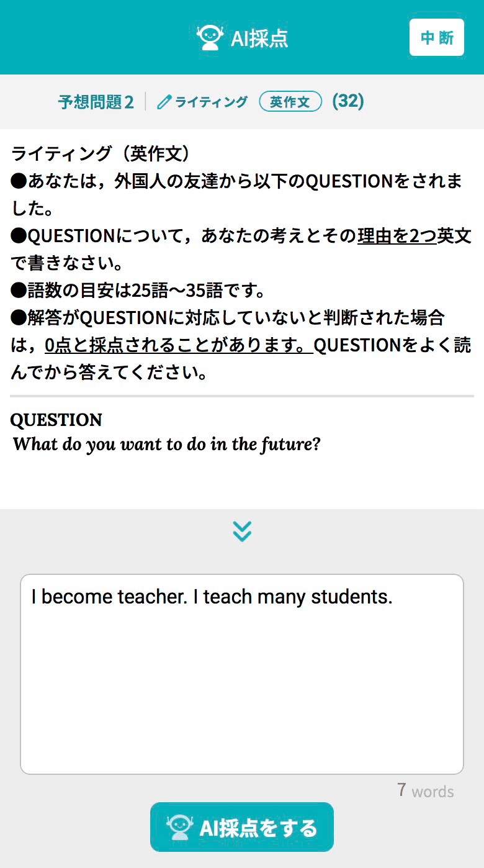Click the ライティング section label
Screen dimensions: 484x868
click(x=211, y=102)
